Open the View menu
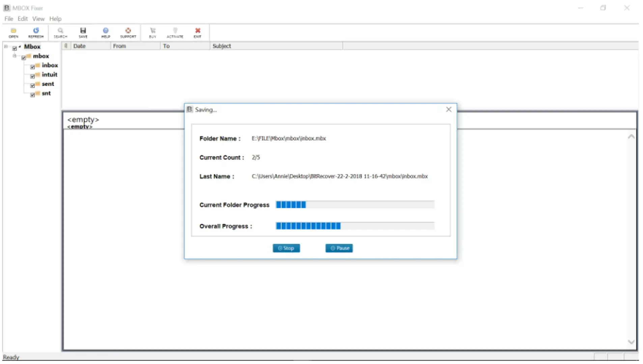The image size is (643, 364). (38, 19)
